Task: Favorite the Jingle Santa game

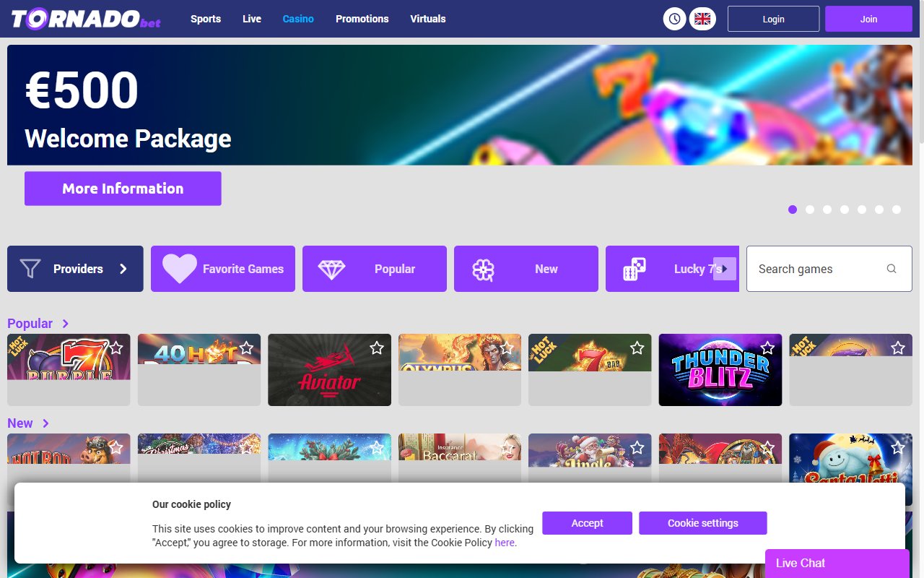Action: [x=637, y=448]
